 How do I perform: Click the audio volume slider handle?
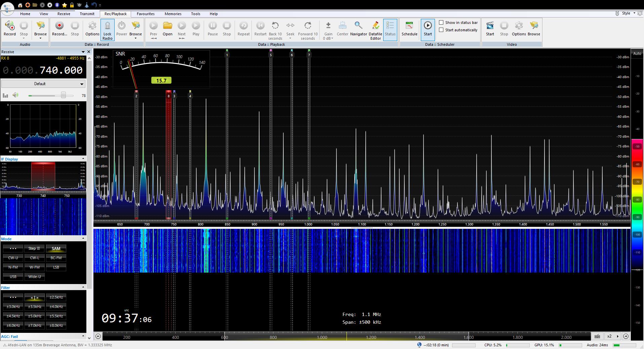63,95
